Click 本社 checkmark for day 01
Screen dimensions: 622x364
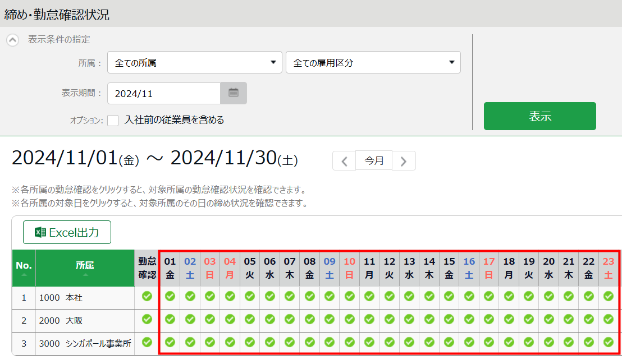[x=170, y=297]
